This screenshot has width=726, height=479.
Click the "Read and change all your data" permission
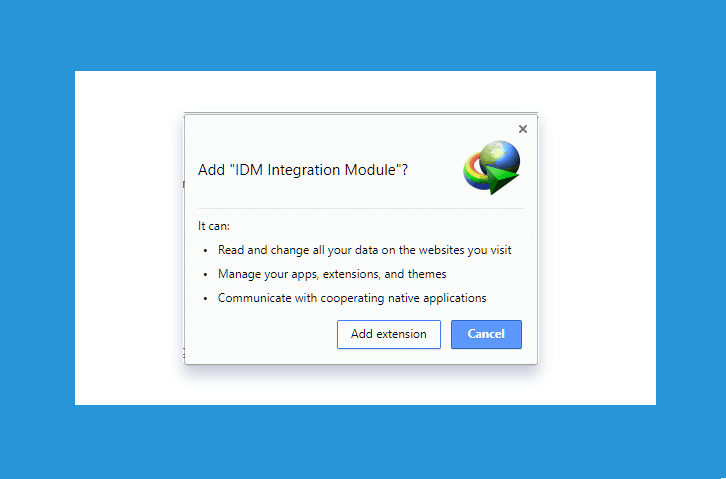click(364, 250)
